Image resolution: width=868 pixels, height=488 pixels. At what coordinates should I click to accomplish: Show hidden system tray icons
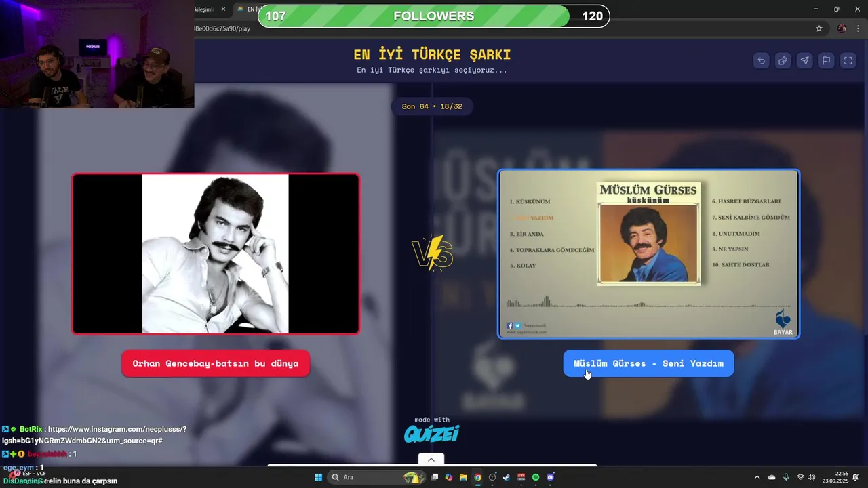(x=757, y=477)
